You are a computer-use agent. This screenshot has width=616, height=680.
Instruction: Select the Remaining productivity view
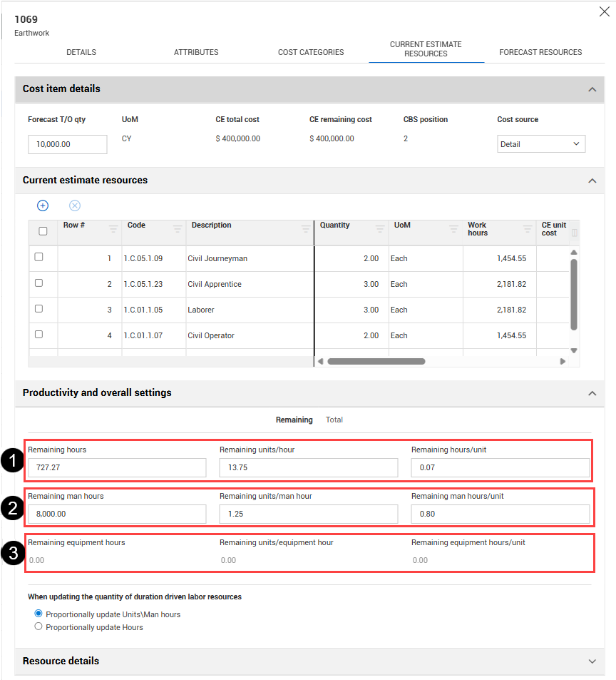point(294,420)
